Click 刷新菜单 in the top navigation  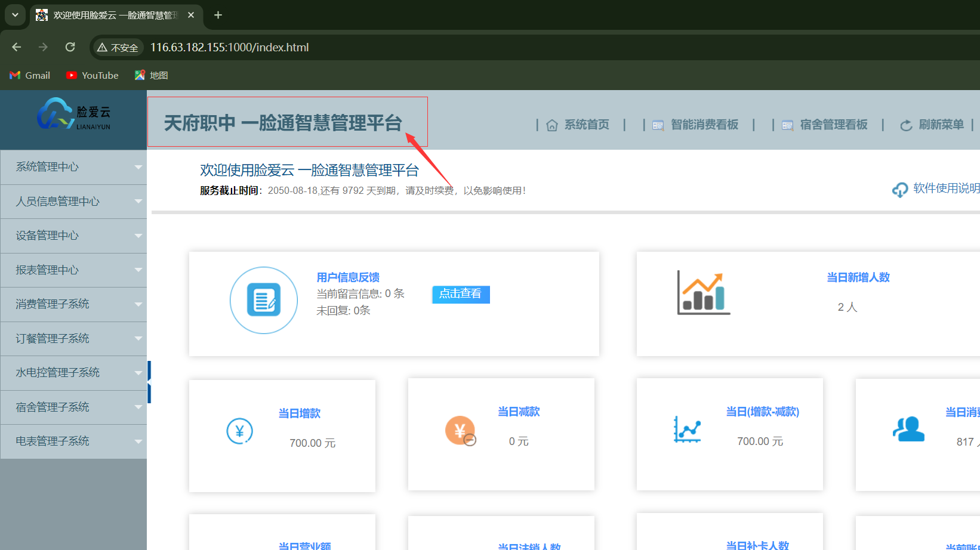(941, 125)
